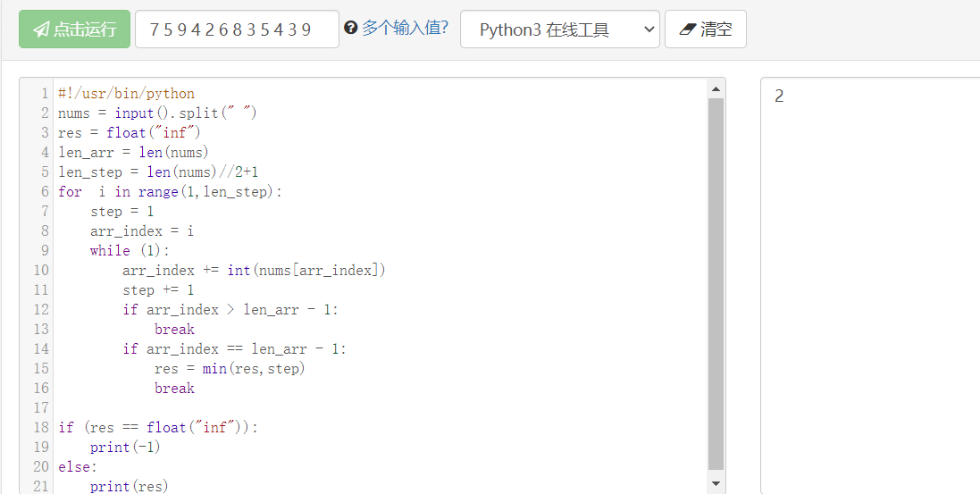Image resolution: width=980 pixels, height=494 pixels.
Task: Click the empty line 17 in the editor
Action: [x=380, y=408]
